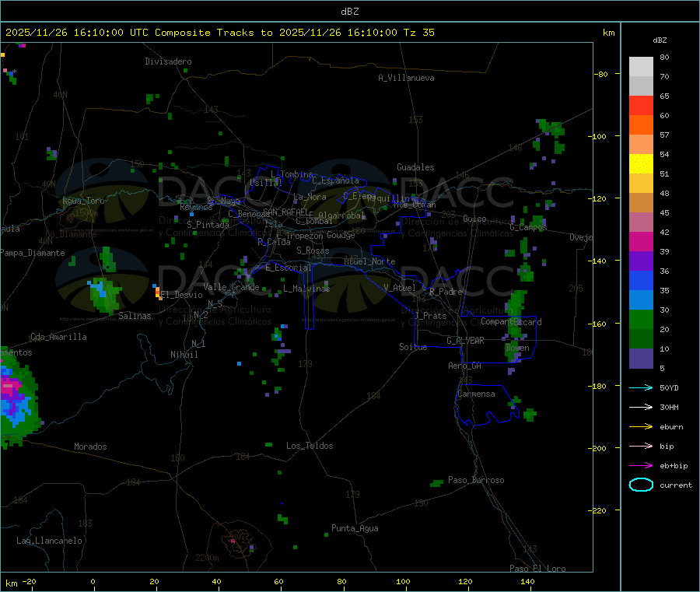Image resolution: width=700 pixels, height=592 pixels.
Task: Click the cyan 'current' ellipse in legend
Action: pos(641,485)
